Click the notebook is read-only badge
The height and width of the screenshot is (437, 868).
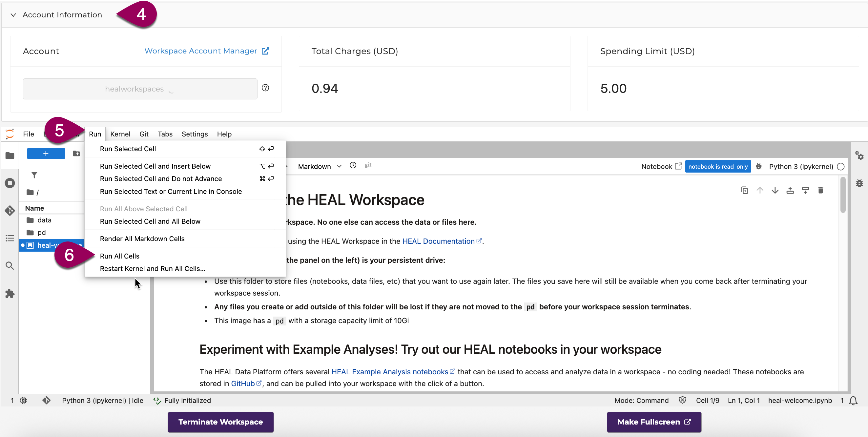(x=718, y=166)
